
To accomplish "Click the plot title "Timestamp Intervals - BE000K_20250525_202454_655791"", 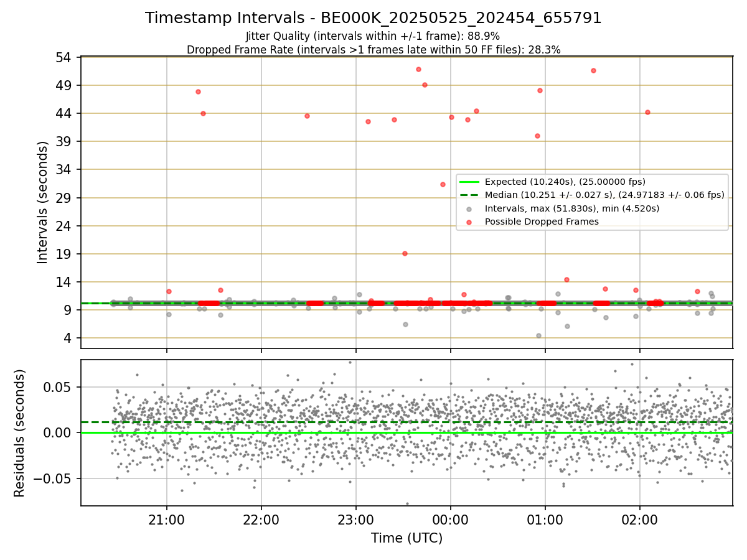I will tap(374, 18).
